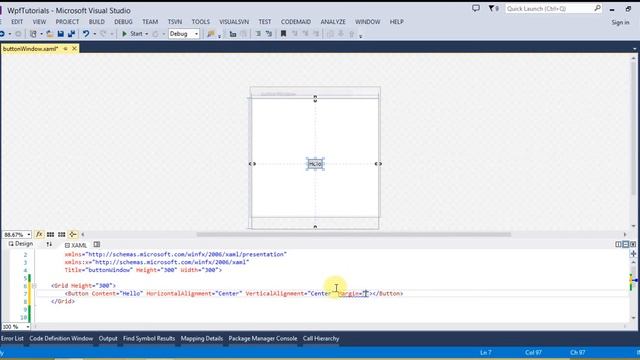Switch to the XAML tab
This screenshot has height=360, width=640.
76,245
